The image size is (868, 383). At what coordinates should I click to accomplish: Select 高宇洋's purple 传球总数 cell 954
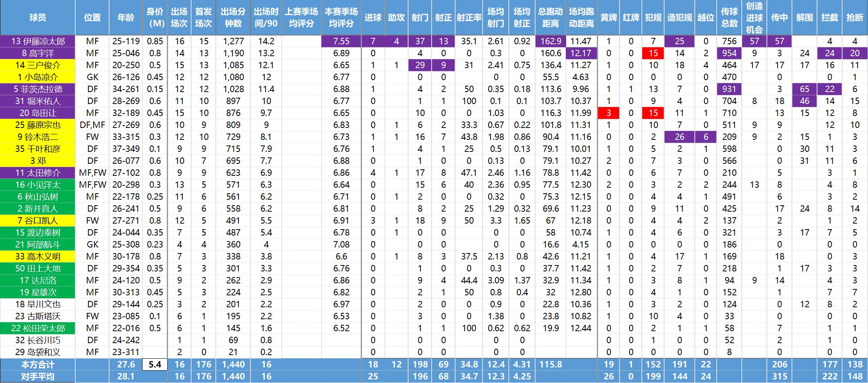(x=730, y=53)
